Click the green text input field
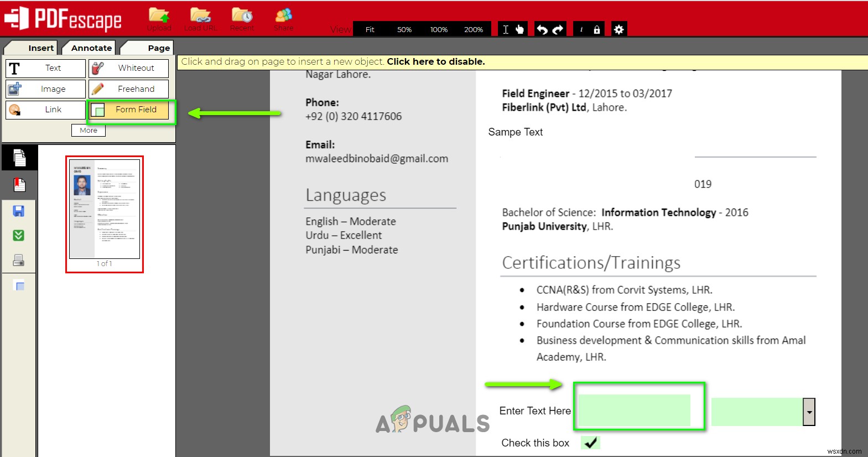Viewport: 868px width, 457px height. click(x=634, y=410)
